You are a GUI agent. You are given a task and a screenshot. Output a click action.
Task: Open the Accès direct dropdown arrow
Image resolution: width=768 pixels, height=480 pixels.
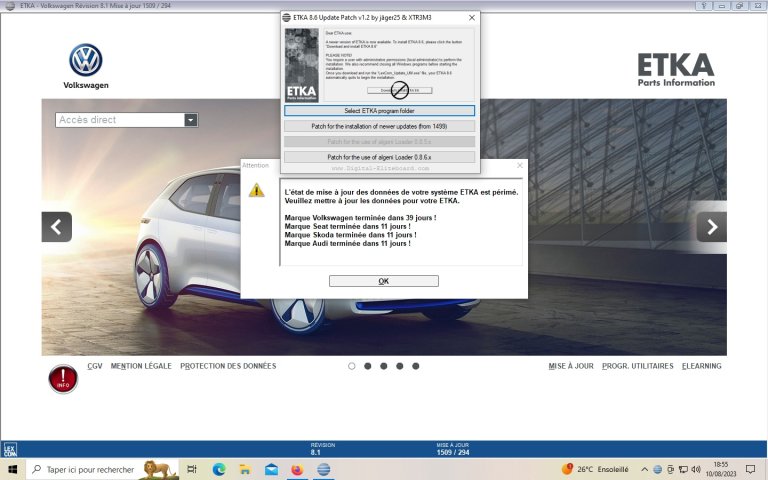pyautogui.click(x=191, y=120)
